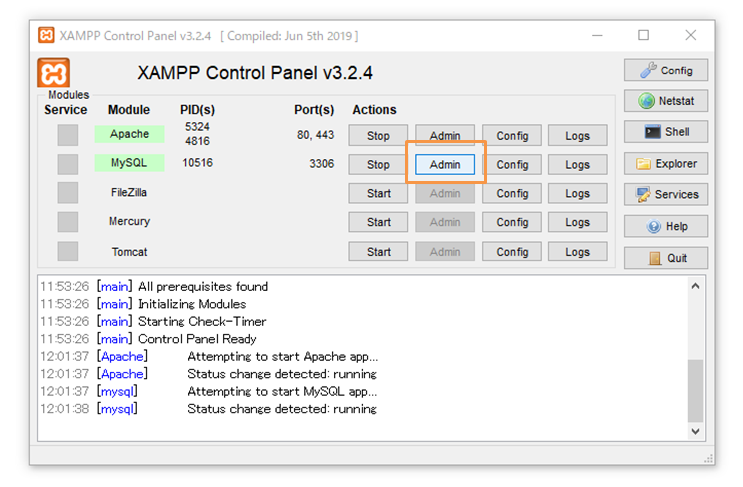The height and width of the screenshot is (487, 743).
Task: Open MySQL Config menu
Action: 512,164
